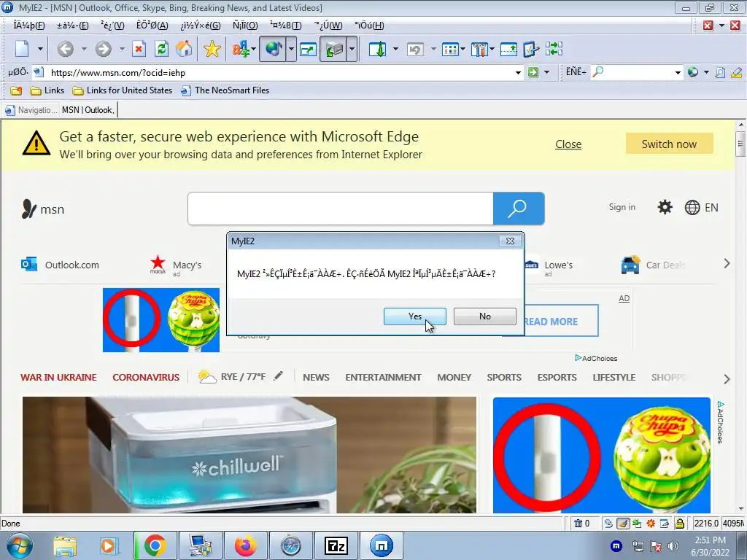Open the NEWS category on MSN

tap(316, 377)
